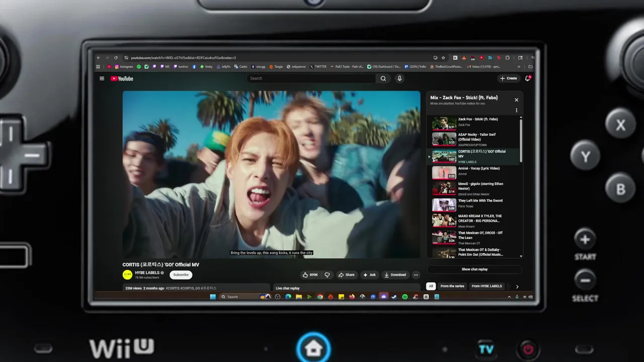
Task: Show next filter chips arrow
Action: [517, 286]
